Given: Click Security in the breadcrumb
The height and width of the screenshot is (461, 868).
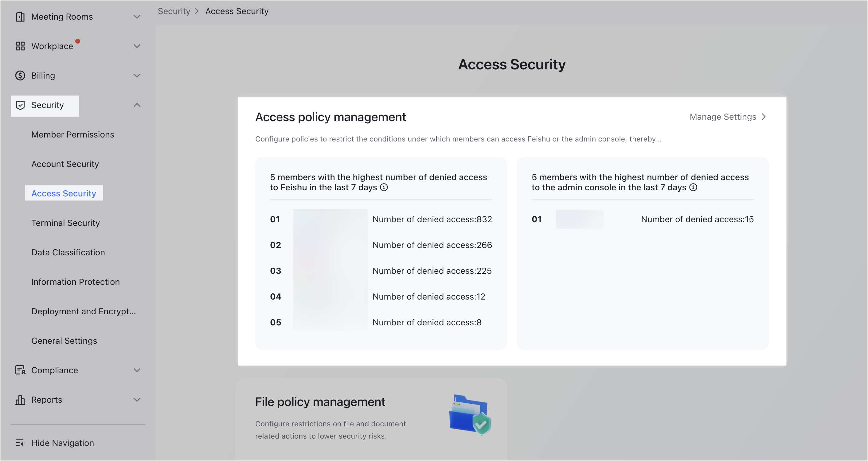Looking at the screenshot, I should (174, 11).
